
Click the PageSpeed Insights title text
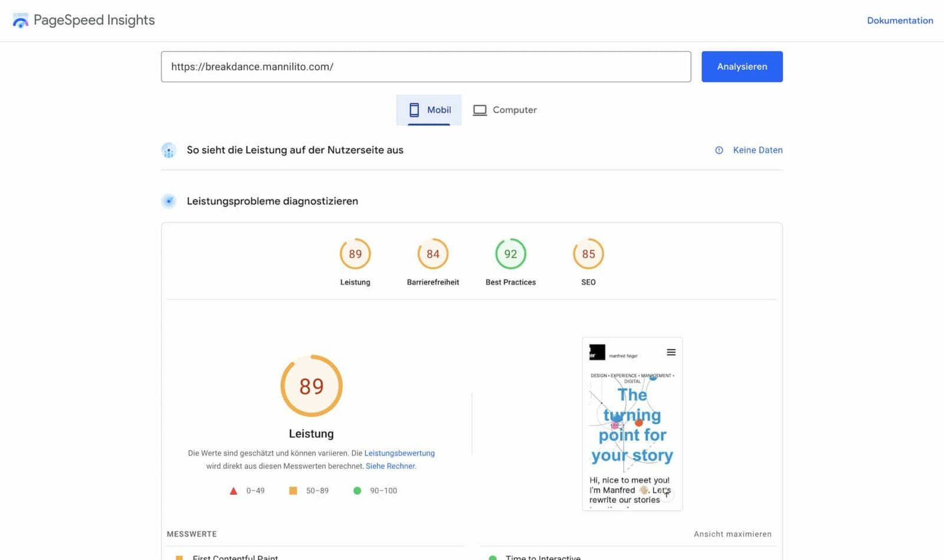point(94,21)
